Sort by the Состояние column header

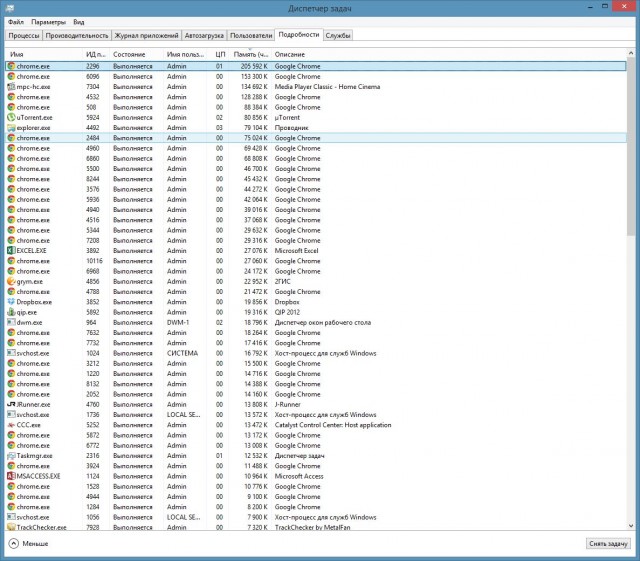pos(136,54)
